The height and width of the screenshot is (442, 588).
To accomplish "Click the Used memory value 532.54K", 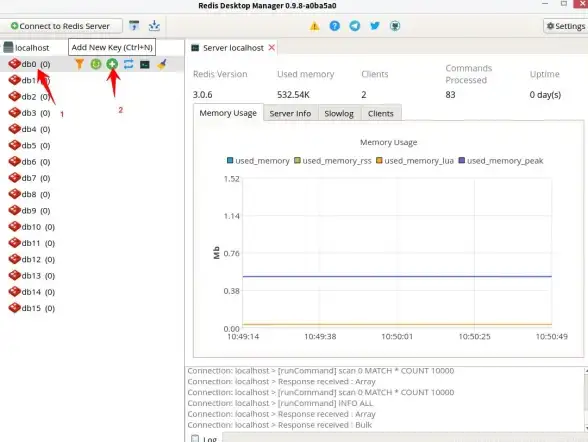I will click(293, 94).
